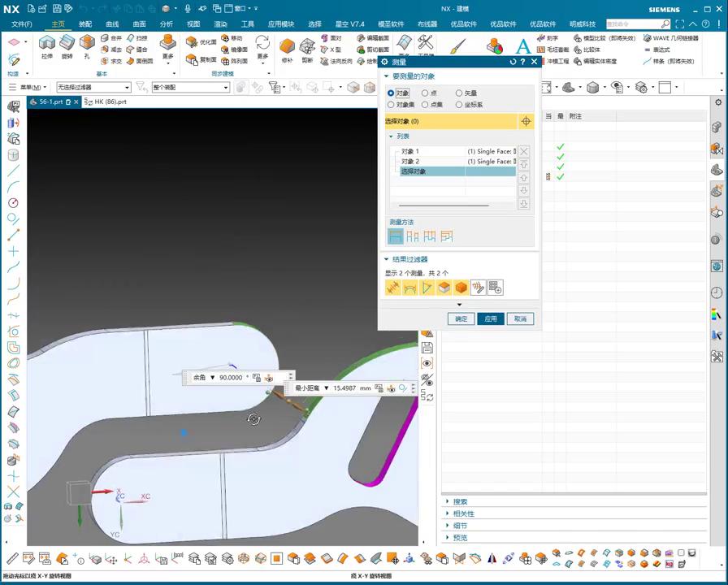Choose the 矢量 radio option

click(459, 93)
